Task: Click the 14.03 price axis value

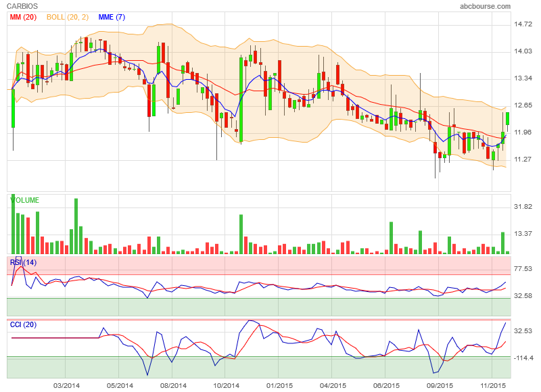Action: pyautogui.click(x=523, y=51)
